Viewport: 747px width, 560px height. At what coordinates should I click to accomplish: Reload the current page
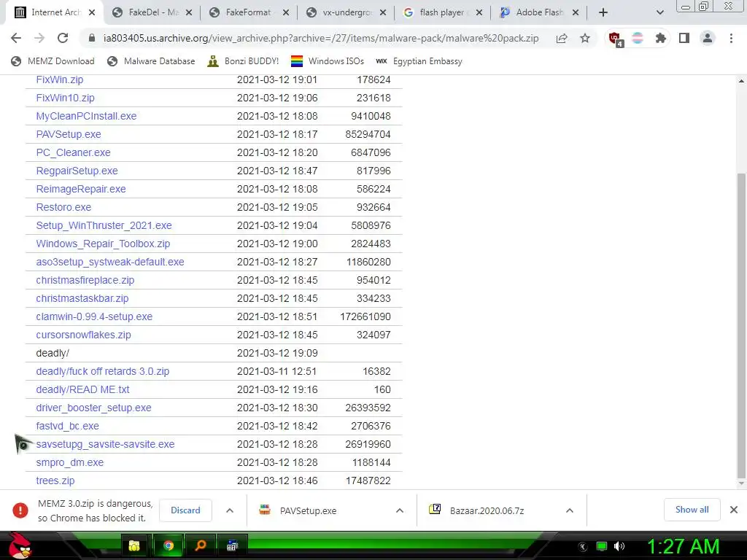coord(63,38)
